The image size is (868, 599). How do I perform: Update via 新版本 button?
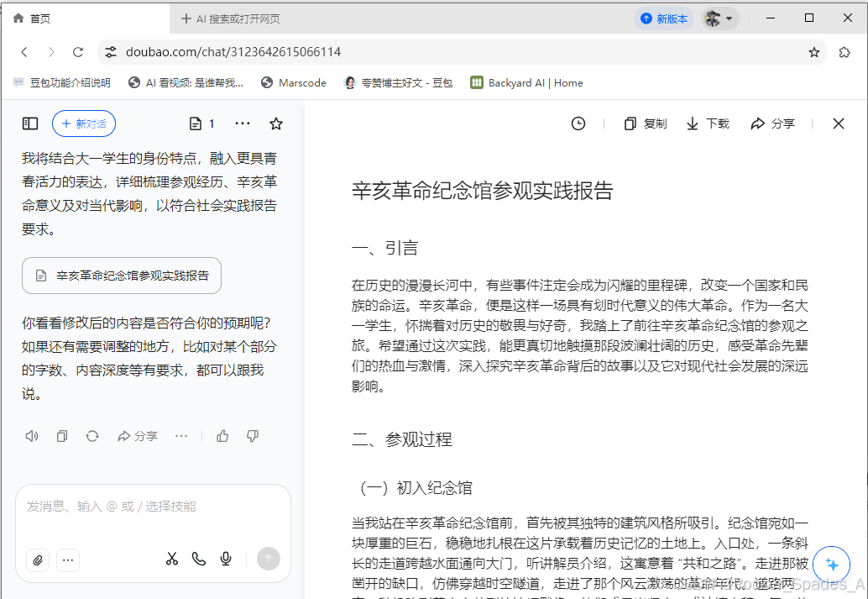pyautogui.click(x=664, y=18)
